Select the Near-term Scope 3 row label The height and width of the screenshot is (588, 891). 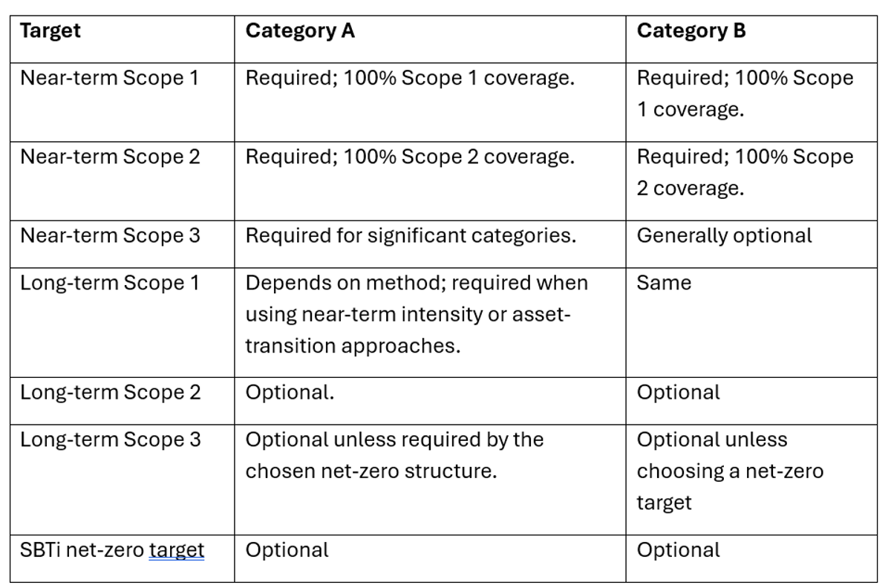tap(110, 235)
